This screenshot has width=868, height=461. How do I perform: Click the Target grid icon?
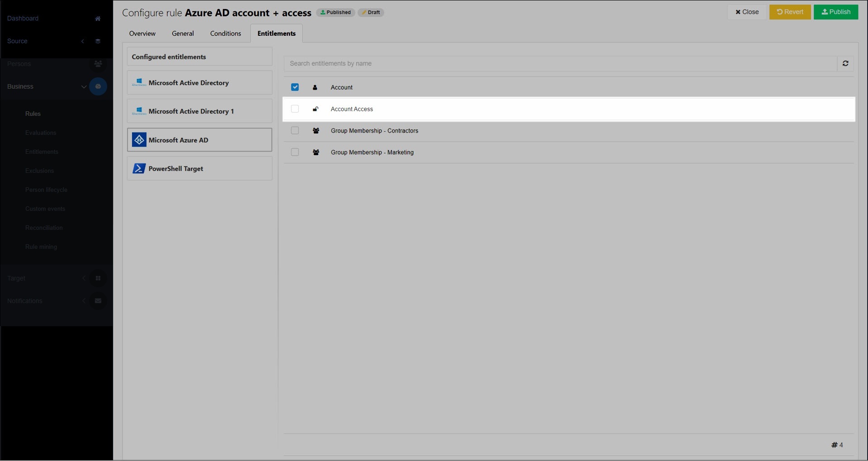pyautogui.click(x=98, y=278)
